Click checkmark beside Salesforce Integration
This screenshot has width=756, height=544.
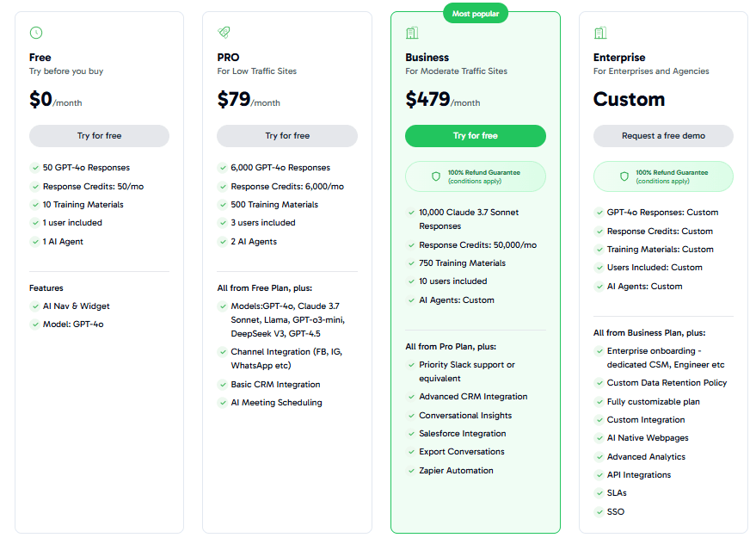[x=410, y=434]
